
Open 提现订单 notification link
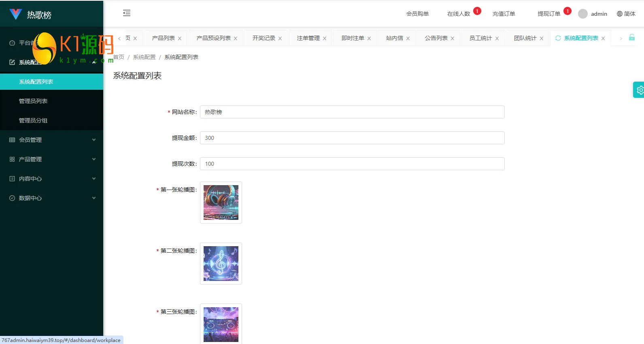pyautogui.click(x=549, y=14)
